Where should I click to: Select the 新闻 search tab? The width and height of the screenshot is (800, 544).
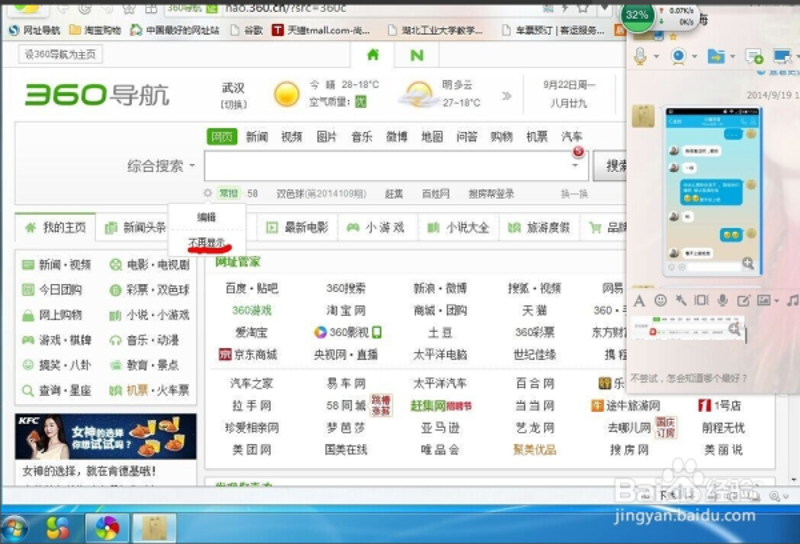[x=257, y=136]
